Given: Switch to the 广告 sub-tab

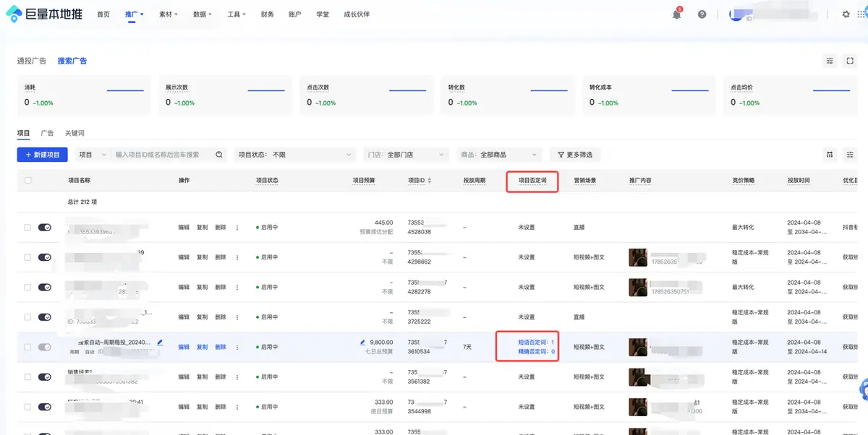Looking at the screenshot, I should click(x=47, y=133).
